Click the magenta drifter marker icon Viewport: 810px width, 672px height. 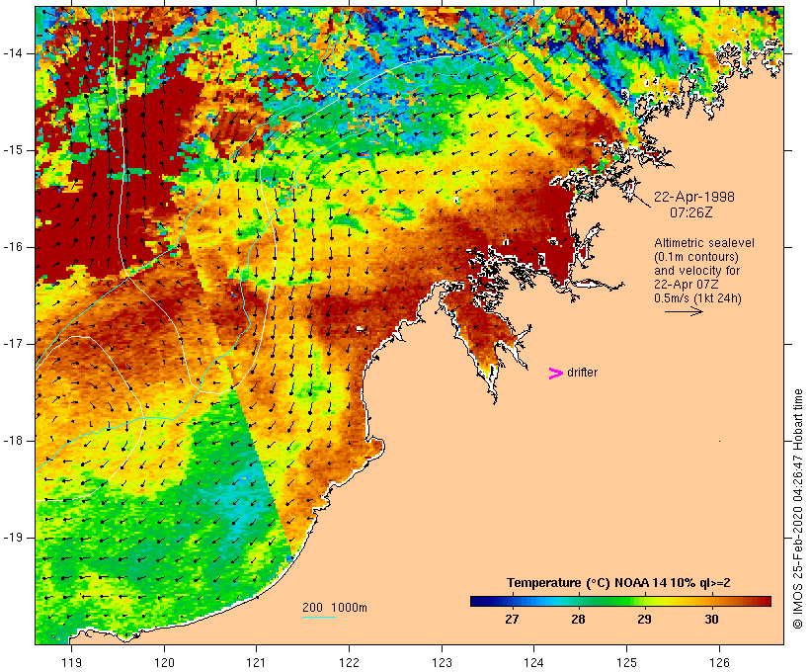(x=555, y=374)
